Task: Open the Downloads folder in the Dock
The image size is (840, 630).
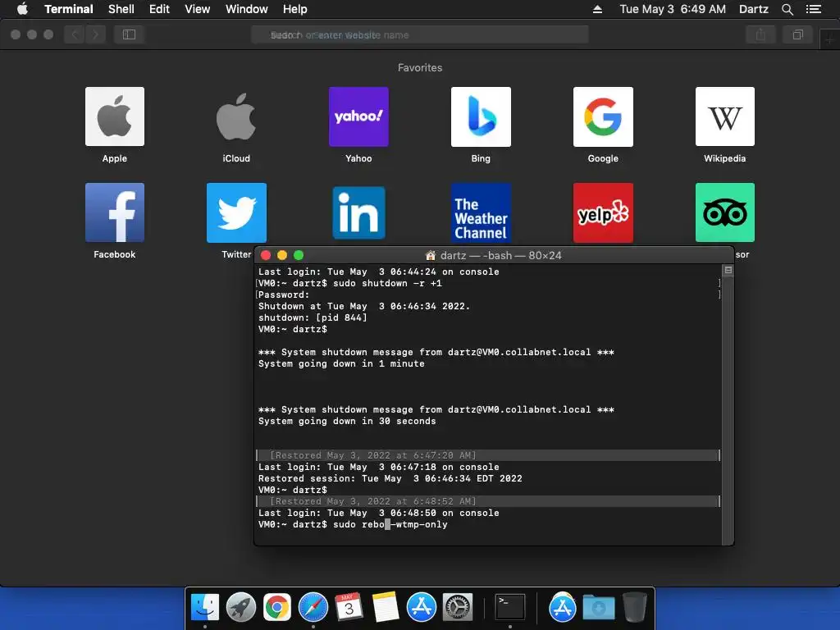Action: (x=598, y=608)
